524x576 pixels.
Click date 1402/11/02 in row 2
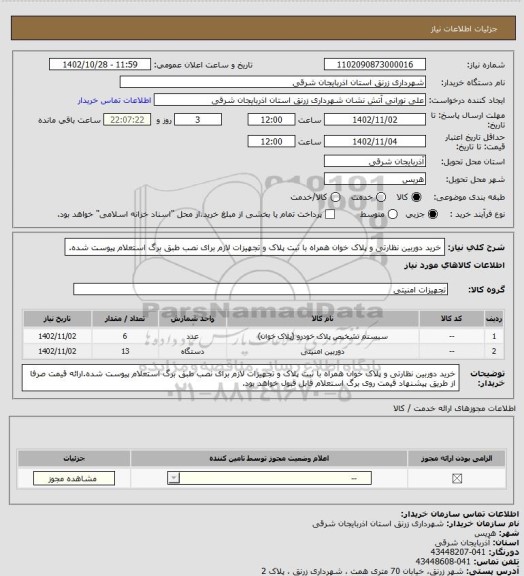coord(57,352)
